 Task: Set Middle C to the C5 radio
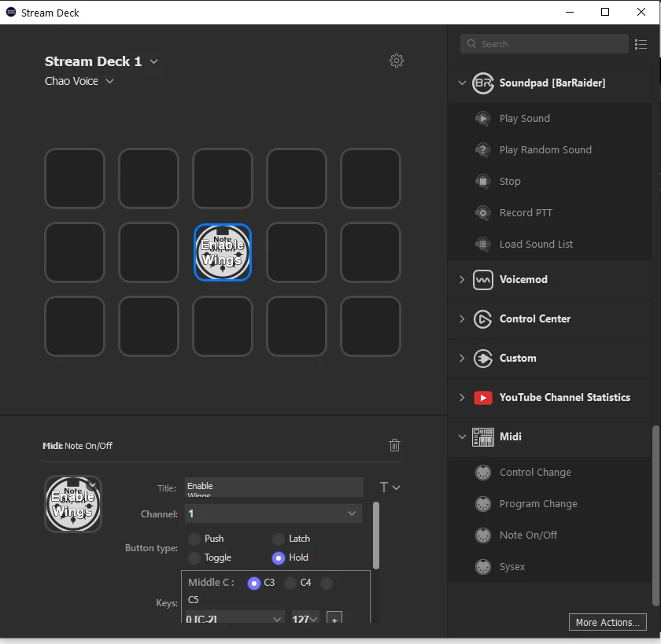point(327,583)
